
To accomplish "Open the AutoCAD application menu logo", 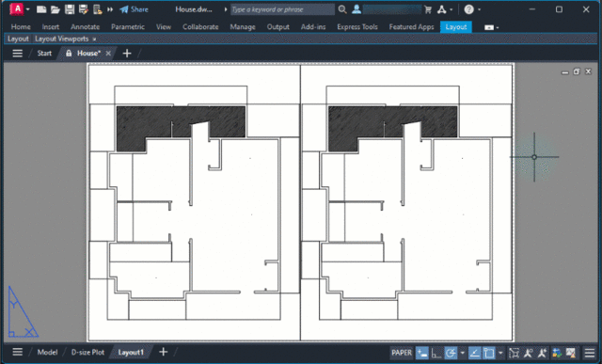I will click(x=17, y=8).
